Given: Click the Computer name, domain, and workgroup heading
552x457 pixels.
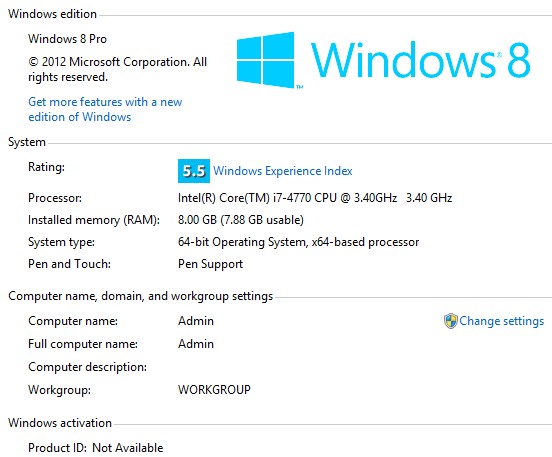Looking at the screenshot, I should [140, 296].
